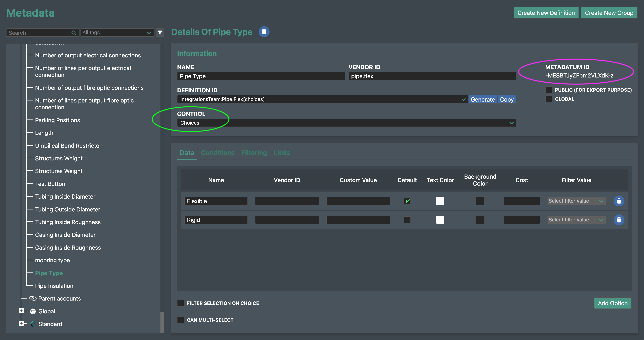Select Tubing Outside Diameter item
Screen dimensions: 644x340
(67, 209)
